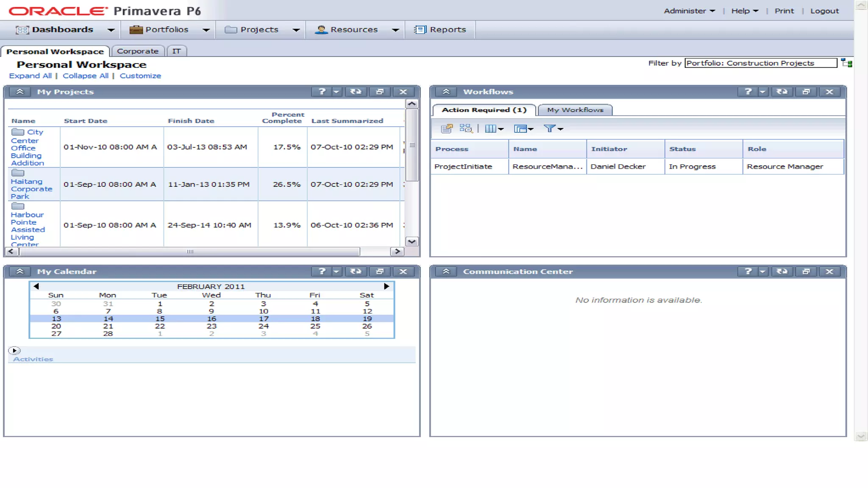Open the workflow view layout dropdown
This screenshot has height=488, width=868.
click(x=523, y=128)
